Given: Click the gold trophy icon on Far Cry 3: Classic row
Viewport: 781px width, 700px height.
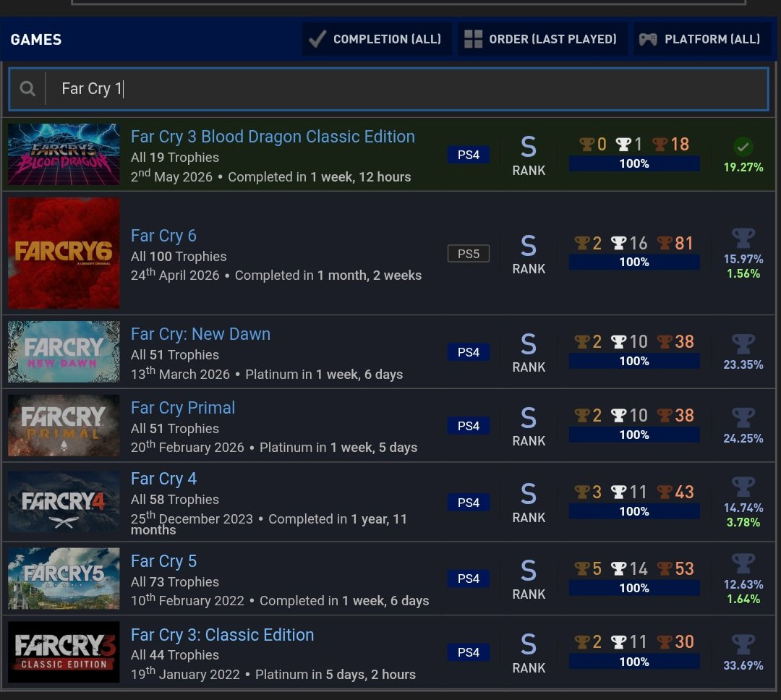Looking at the screenshot, I should (x=581, y=641).
